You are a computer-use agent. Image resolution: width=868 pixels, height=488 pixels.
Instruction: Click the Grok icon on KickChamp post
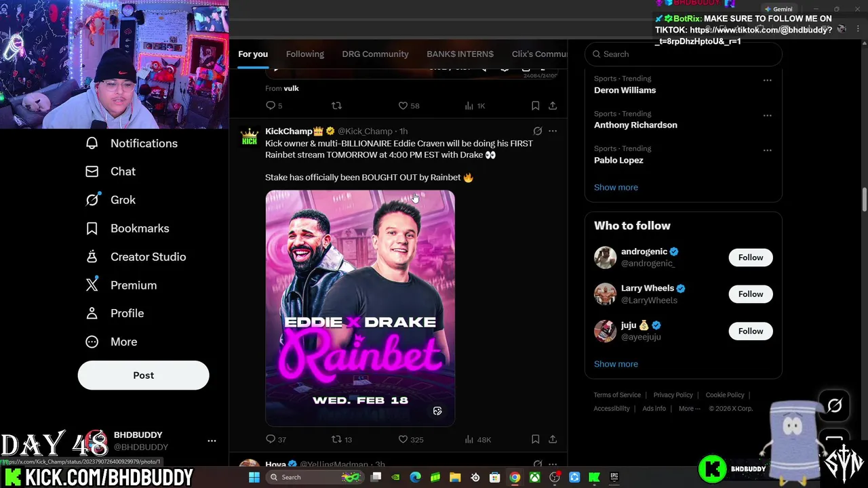pyautogui.click(x=537, y=131)
